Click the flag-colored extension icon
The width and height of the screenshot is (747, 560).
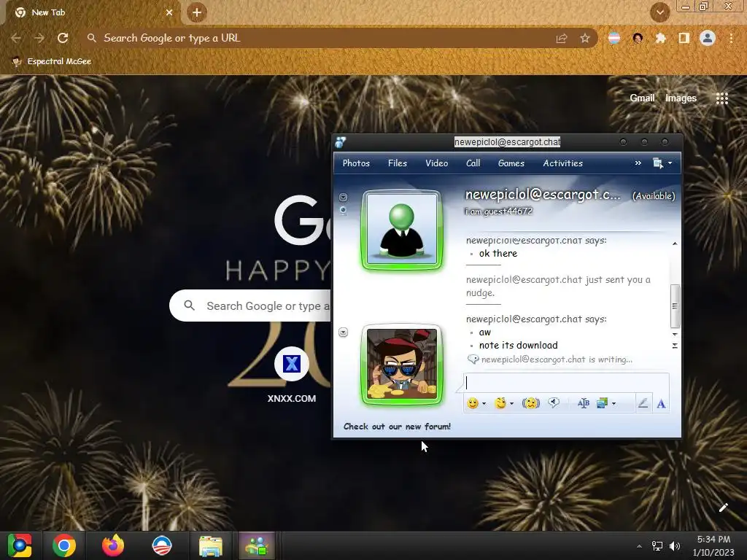point(614,38)
